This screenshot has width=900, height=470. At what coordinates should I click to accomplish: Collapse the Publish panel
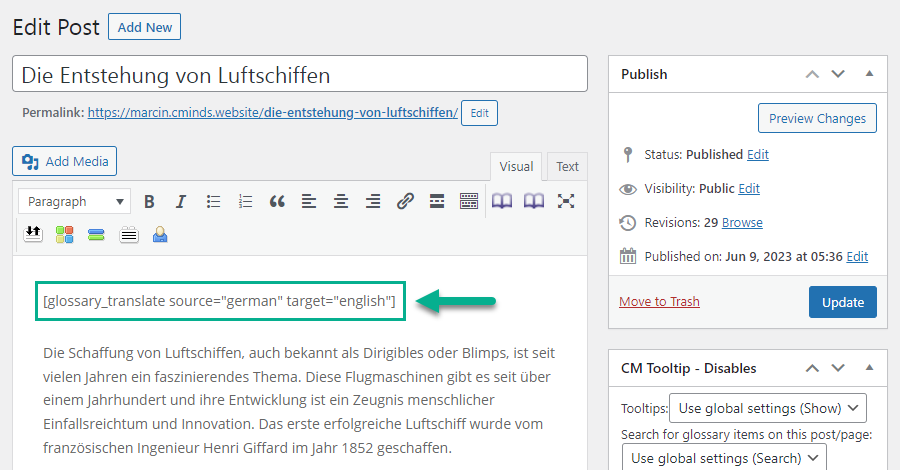[870, 73]
